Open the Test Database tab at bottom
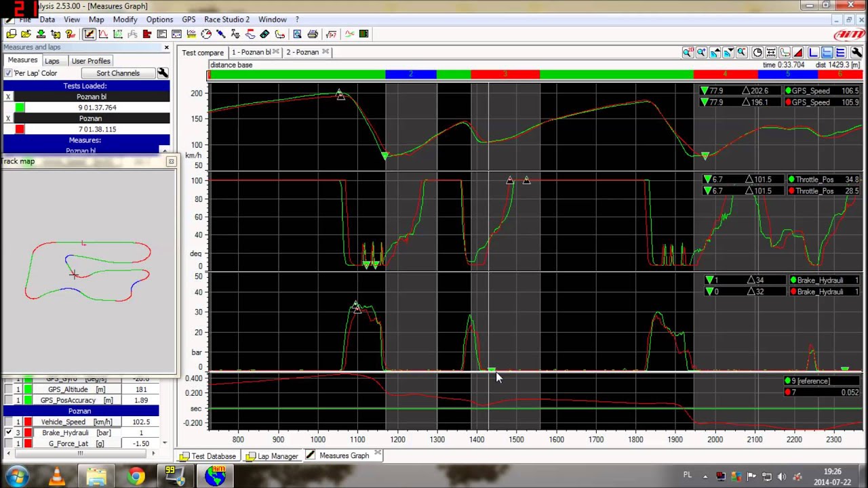The image size is (868, 488). 208,455
